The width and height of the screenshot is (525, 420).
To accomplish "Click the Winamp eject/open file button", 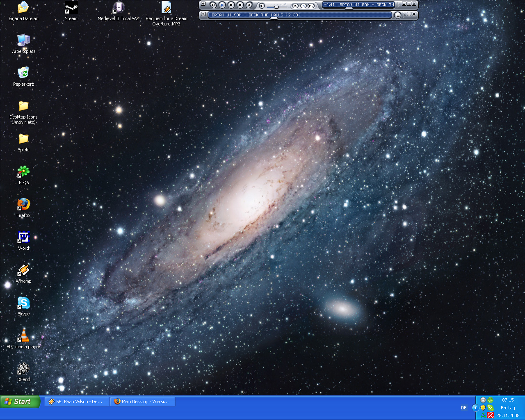I will click(295, 6).
